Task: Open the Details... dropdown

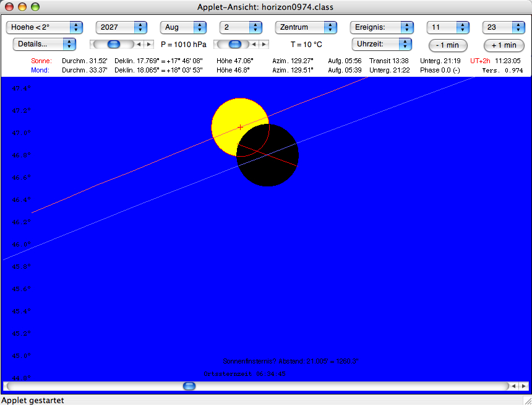Action: pos(44,44)
